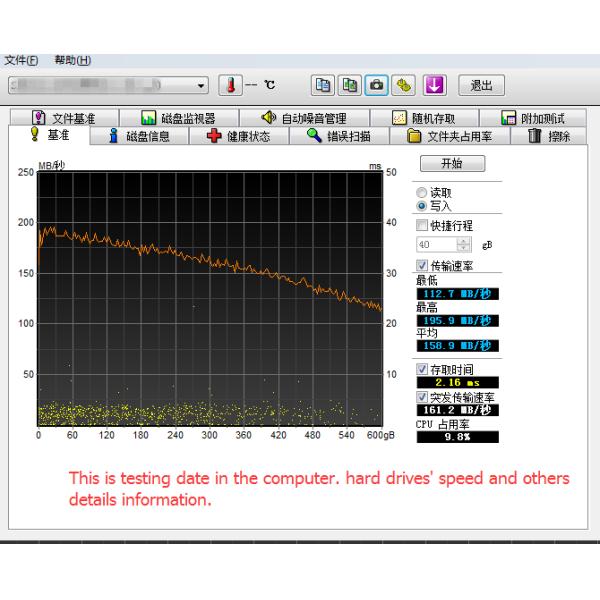The width and height of the screenshot is (600, 600).
Task: Click the 退出 exit button
Action: point(481,85)
